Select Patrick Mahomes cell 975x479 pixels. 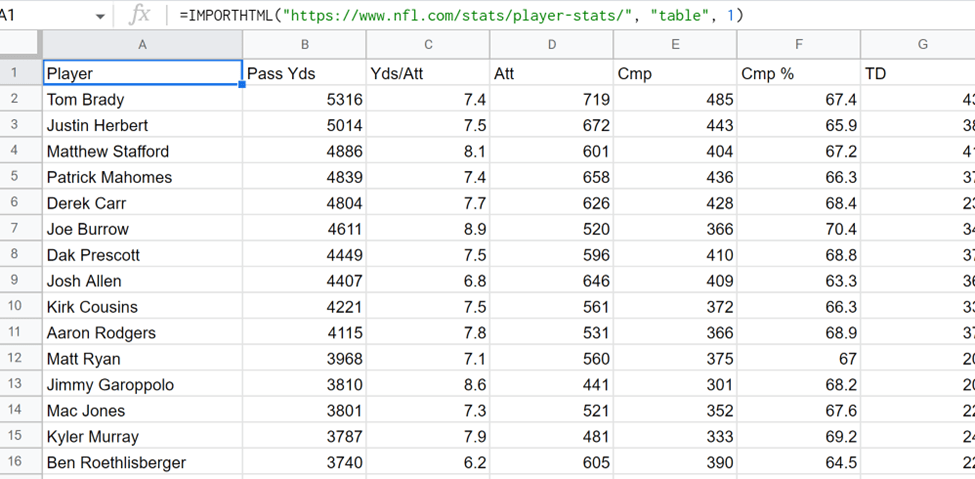point(142,177)
